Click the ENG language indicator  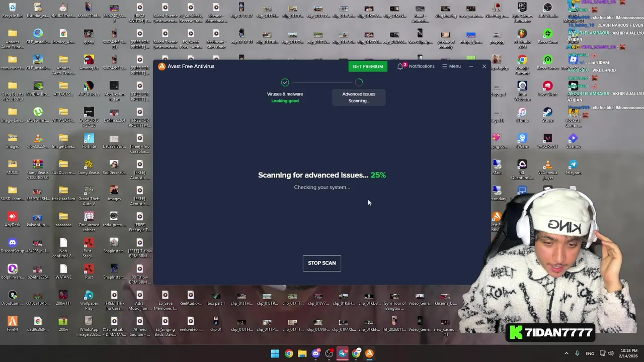(590, 353)
